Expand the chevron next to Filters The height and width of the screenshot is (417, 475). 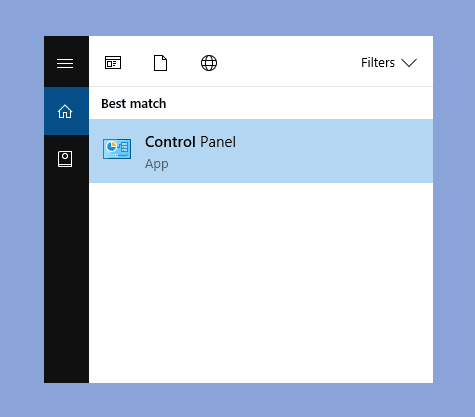409,63
